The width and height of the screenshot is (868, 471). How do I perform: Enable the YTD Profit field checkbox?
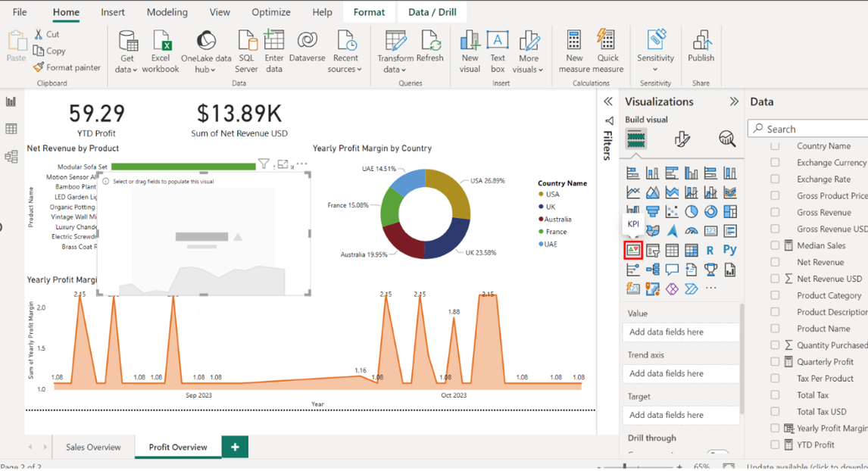pyautogui.click(x=775, y=445)
